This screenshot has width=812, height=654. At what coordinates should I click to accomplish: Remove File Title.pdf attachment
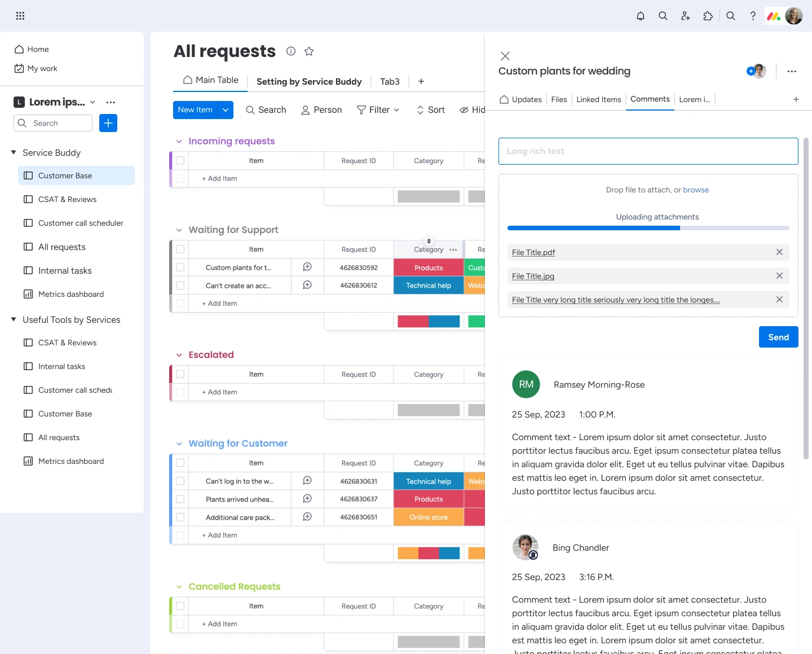(x=779, y=252)
